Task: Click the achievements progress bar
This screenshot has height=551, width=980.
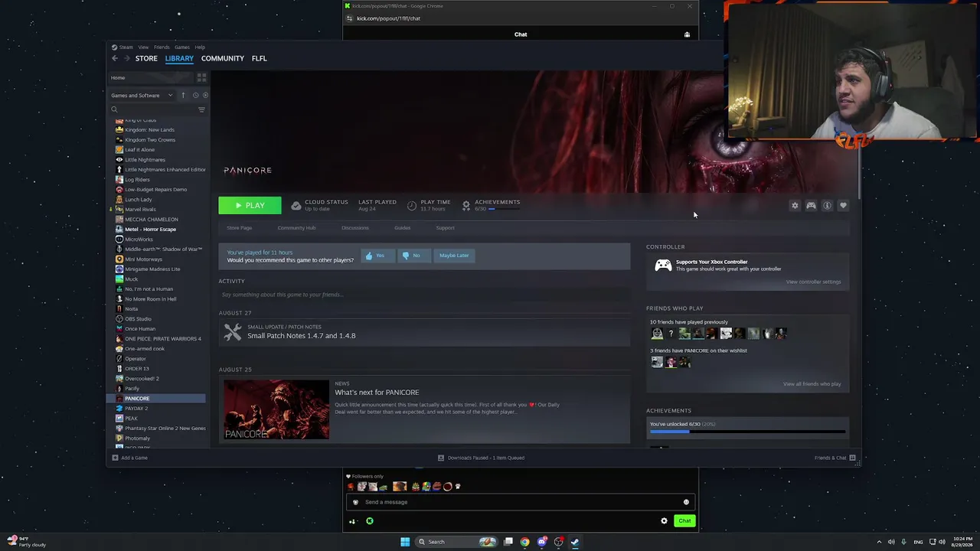Action: [747, 432]
